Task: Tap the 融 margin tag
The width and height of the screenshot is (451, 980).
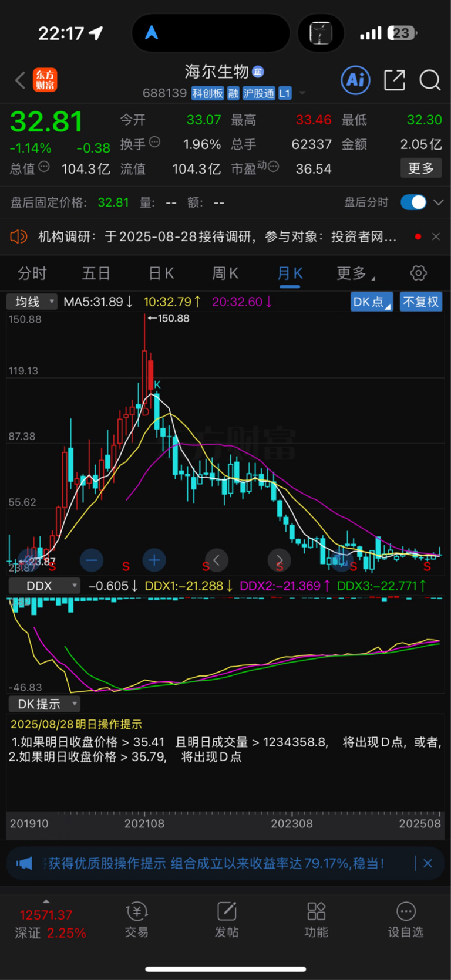Action: tap(233, 93)
